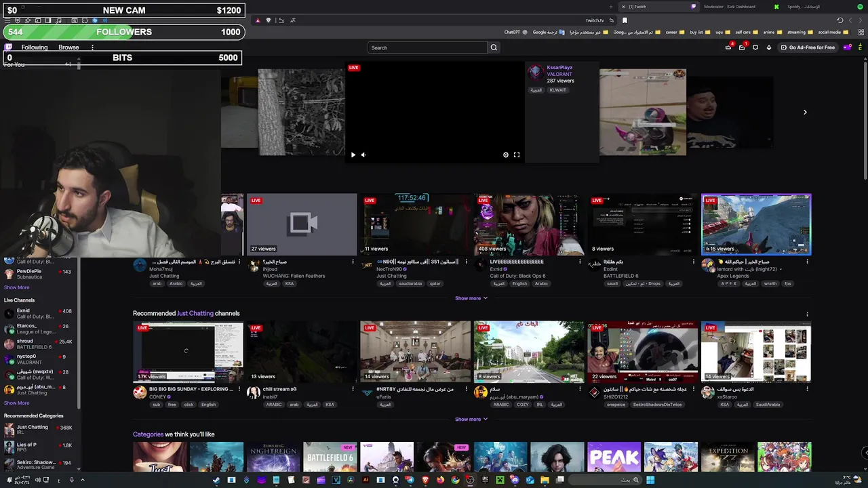868x488 pixels.
Task: Open the ChatGPT bookmark
Action: pyautogui.click(x=515, y=32)
